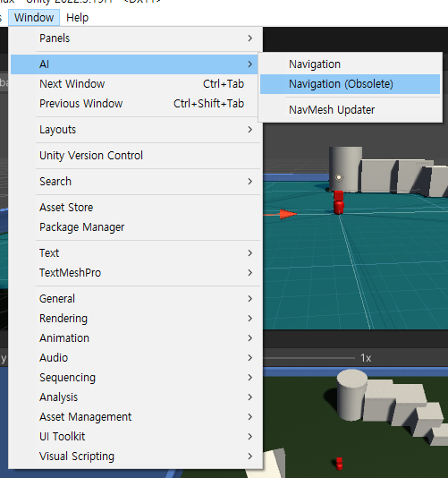Click the Layouts submenu arrow

(x=250, y=130)
